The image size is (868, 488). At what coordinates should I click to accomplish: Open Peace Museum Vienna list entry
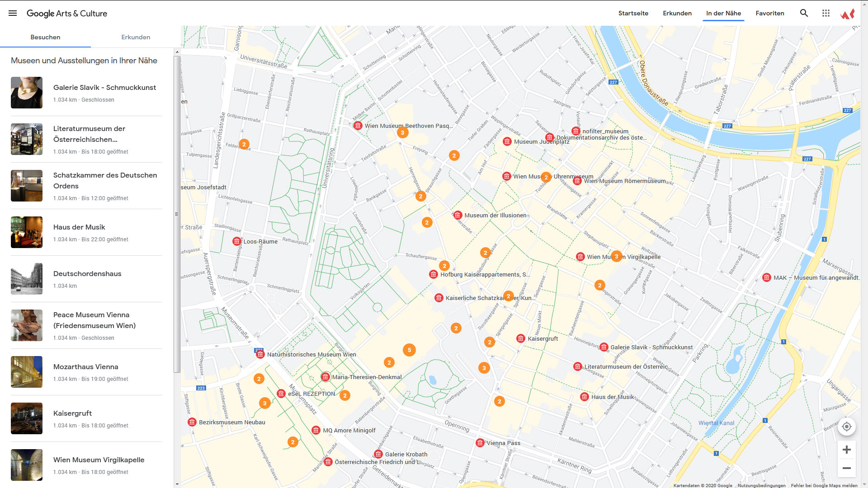click(x=86, y=325)
